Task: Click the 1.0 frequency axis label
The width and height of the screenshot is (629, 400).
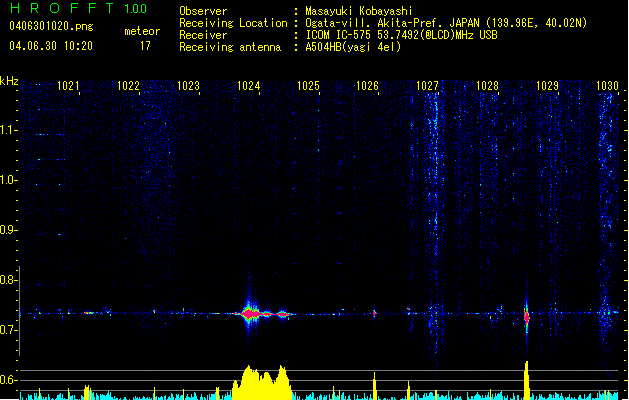Action: [x=7, y=180]
